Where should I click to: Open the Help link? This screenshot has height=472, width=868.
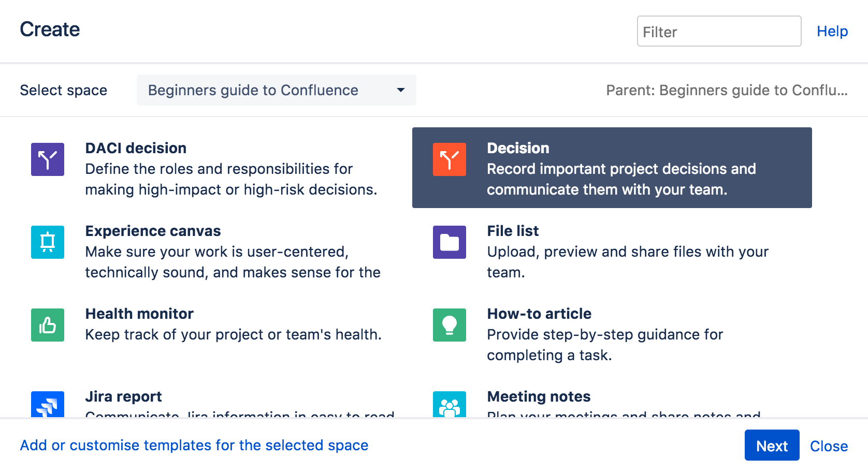pyautogui.click(x=832, y=32)
